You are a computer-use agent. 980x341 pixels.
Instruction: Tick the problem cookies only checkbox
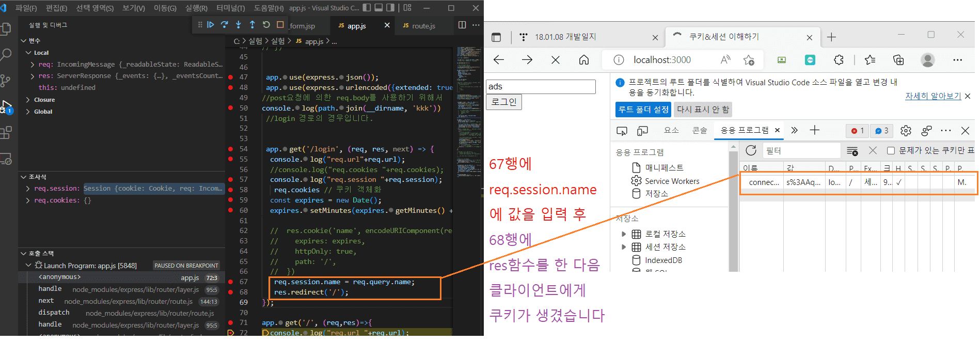coord(891,150)
